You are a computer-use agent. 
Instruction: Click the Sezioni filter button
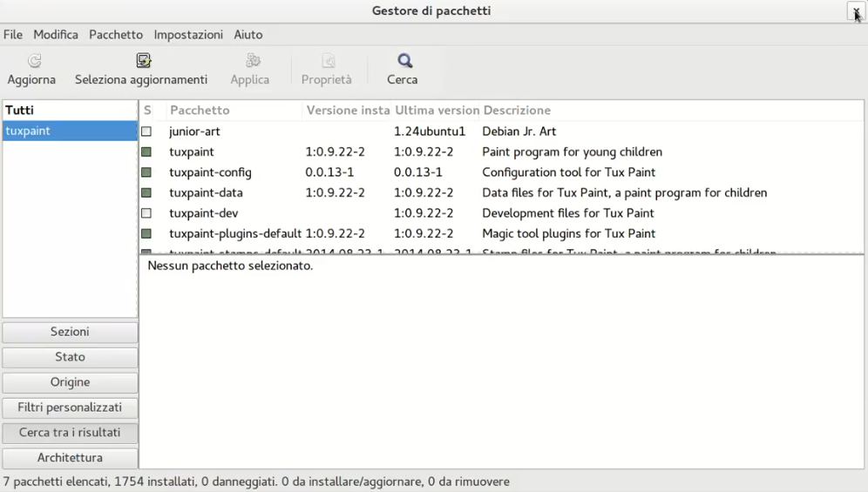point(70,332)
